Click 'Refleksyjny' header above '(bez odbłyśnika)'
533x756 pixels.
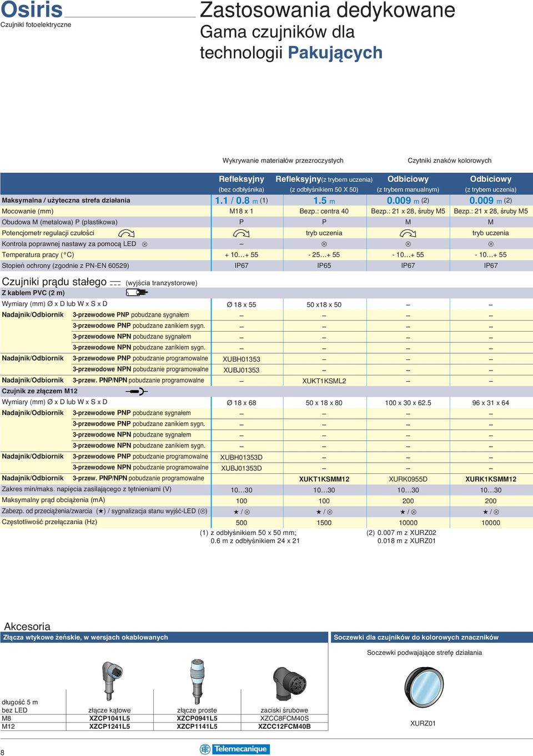(x=242, y=179)
